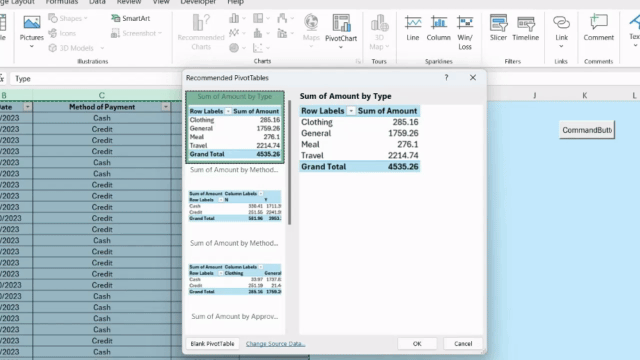Viewport: 640px width, 360px height.
Task: Insert a SmartArt graphic
Action: tap(131, 18)
